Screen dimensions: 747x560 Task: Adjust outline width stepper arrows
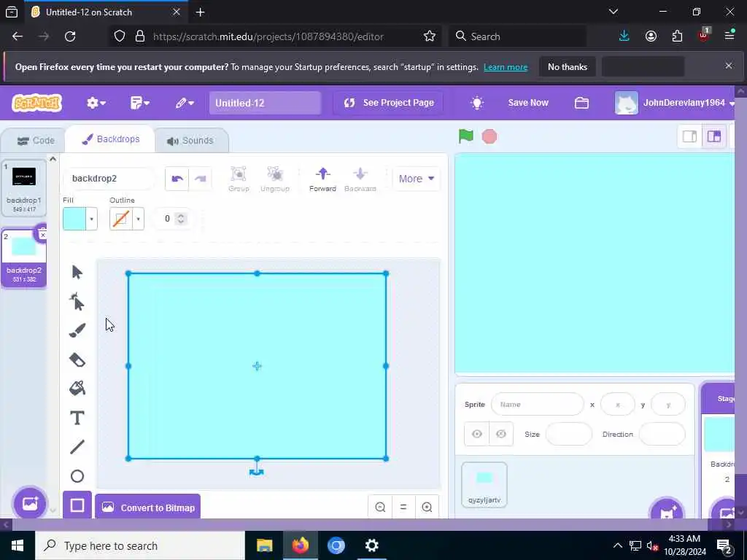pyautogui.click(x=180, y=219)
